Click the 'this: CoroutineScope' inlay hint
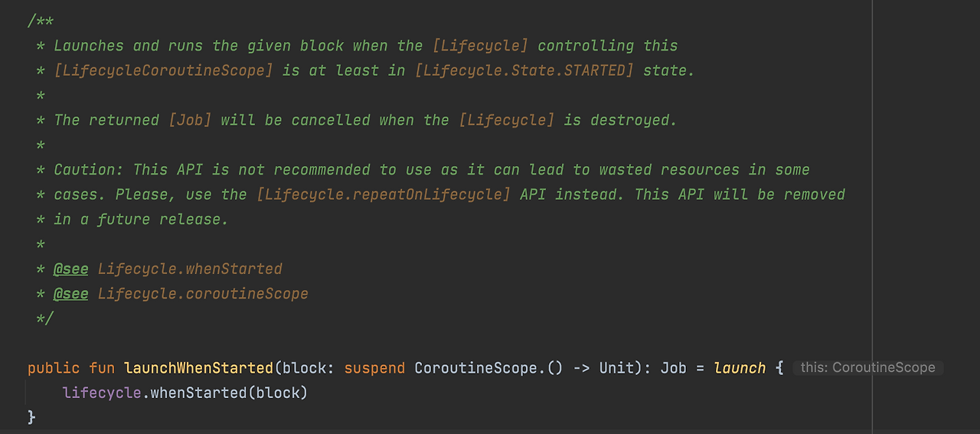Image resolution: width=980 pixels, height=434 pixels. pyautogui.click(x=868, y=367)
